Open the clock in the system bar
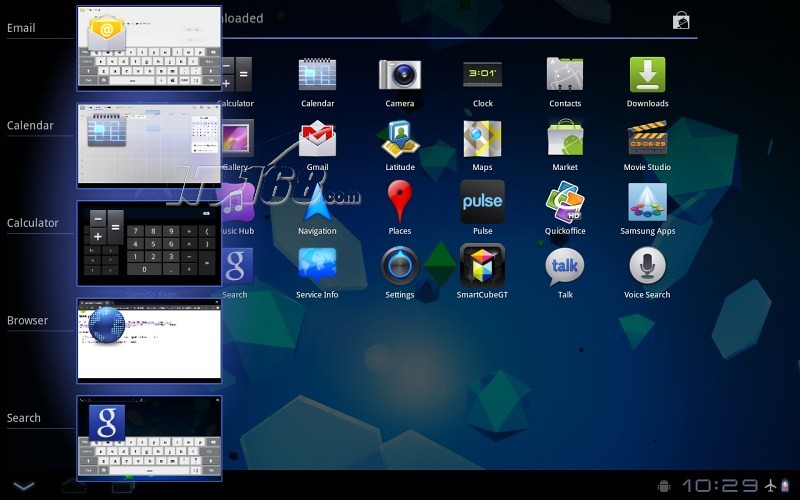The height and width of the screenshot is (500, 800). point(720,486)
